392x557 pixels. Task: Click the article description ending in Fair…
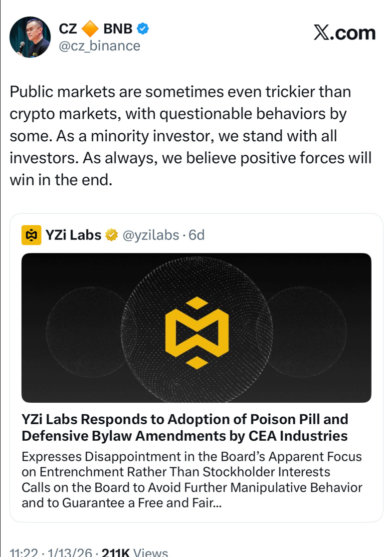(192, 480)
